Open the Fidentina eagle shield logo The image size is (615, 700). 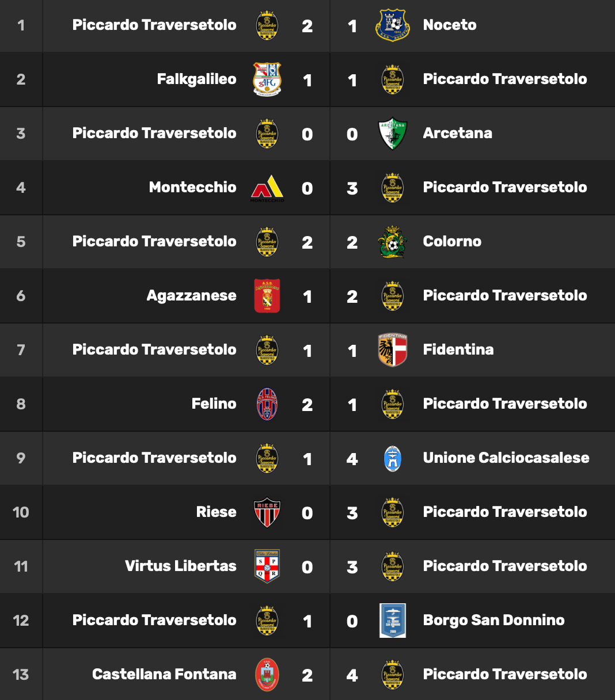[x=393, y=350]
